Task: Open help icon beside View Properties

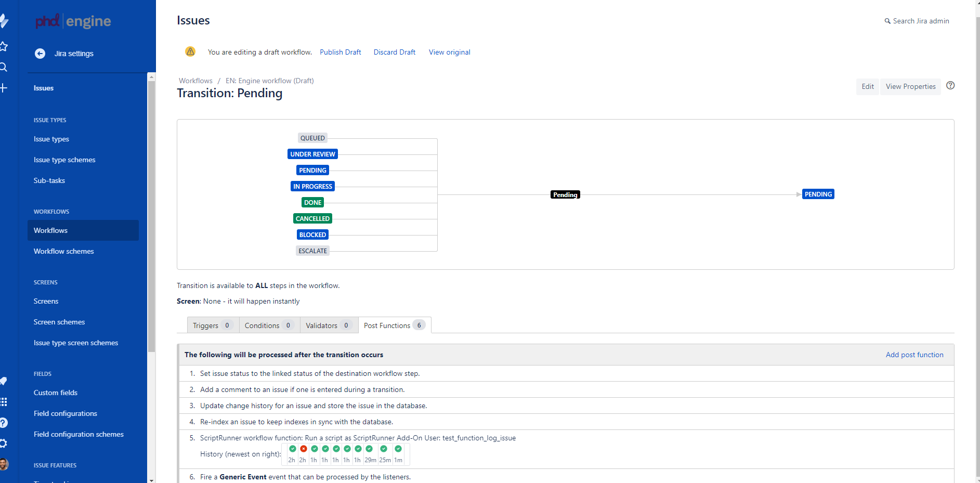Action: click(x=951, y=85)
